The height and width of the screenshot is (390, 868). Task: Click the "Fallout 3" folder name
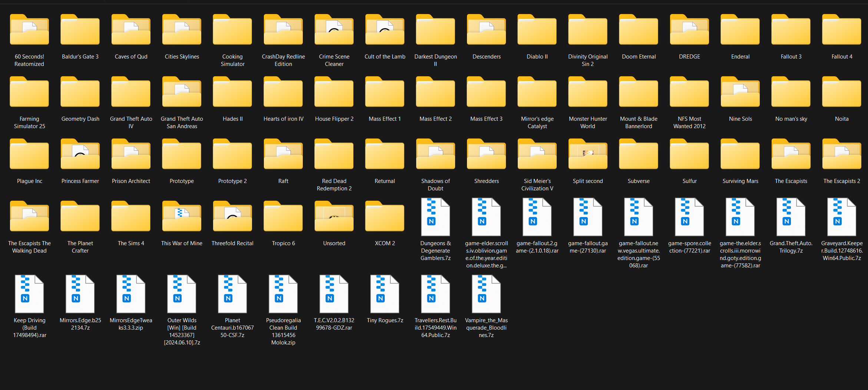coord(791,57)
